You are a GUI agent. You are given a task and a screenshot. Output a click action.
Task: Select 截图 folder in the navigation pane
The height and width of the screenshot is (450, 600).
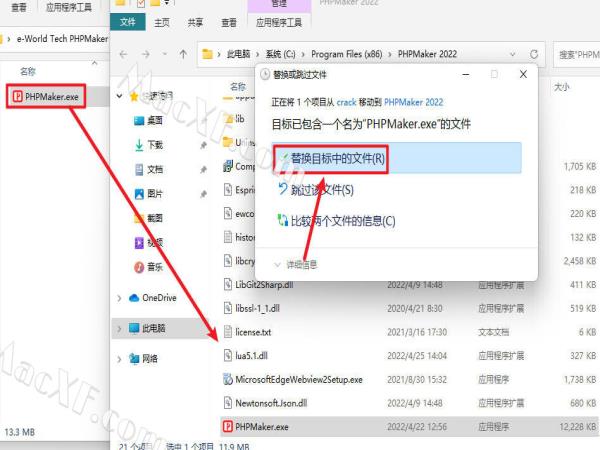148,218
